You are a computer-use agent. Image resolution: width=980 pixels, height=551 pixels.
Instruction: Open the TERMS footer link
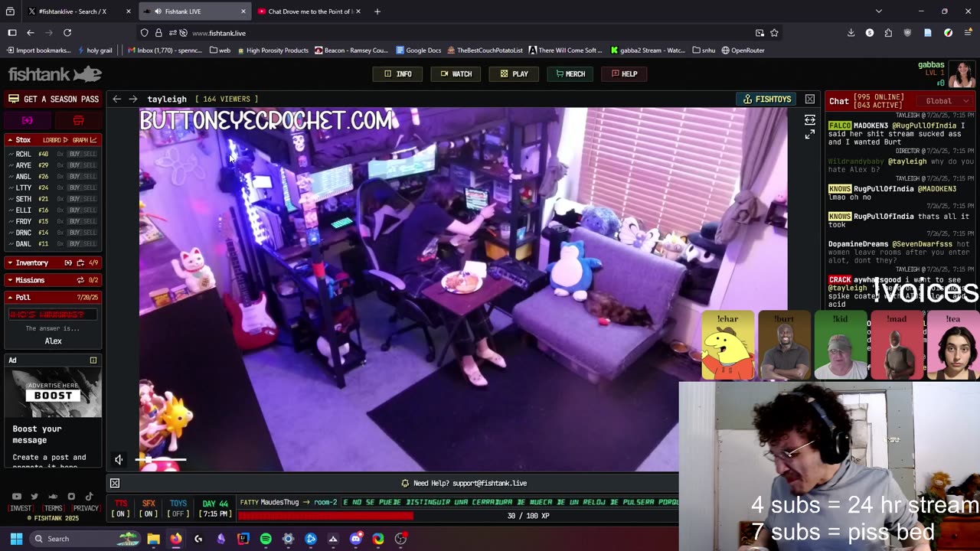(53, 508)
